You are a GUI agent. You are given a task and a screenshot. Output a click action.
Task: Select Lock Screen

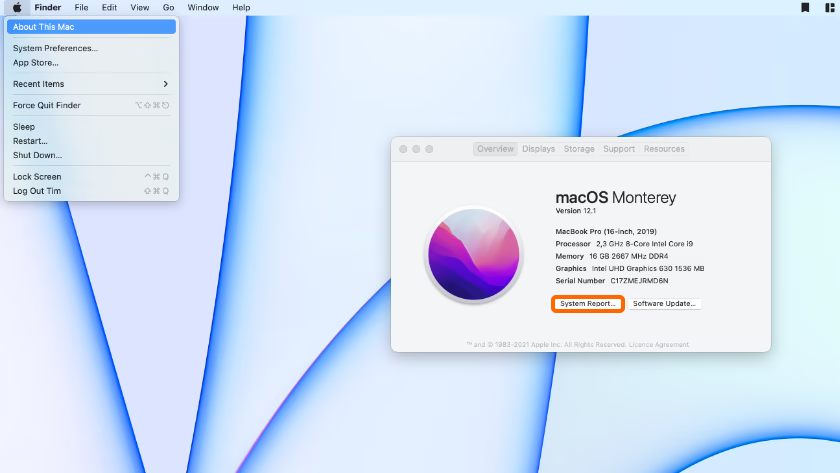click(91, 177)
